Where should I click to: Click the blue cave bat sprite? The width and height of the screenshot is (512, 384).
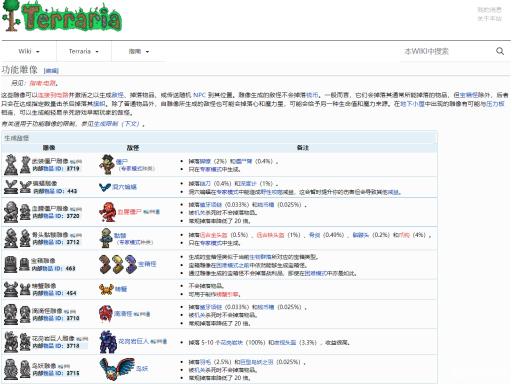(105, 187)
